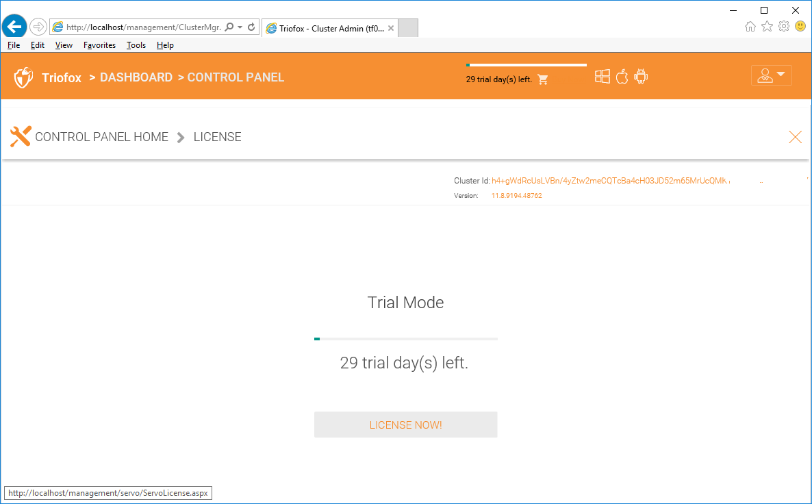This screenshot has width=812, height=504.
Task: Go back using browser back arrow
Action: (x=14, y=27)
